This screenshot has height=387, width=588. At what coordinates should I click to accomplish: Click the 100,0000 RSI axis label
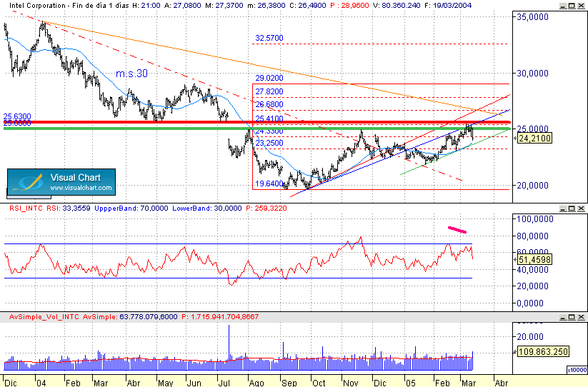click(x=535, y=218)
